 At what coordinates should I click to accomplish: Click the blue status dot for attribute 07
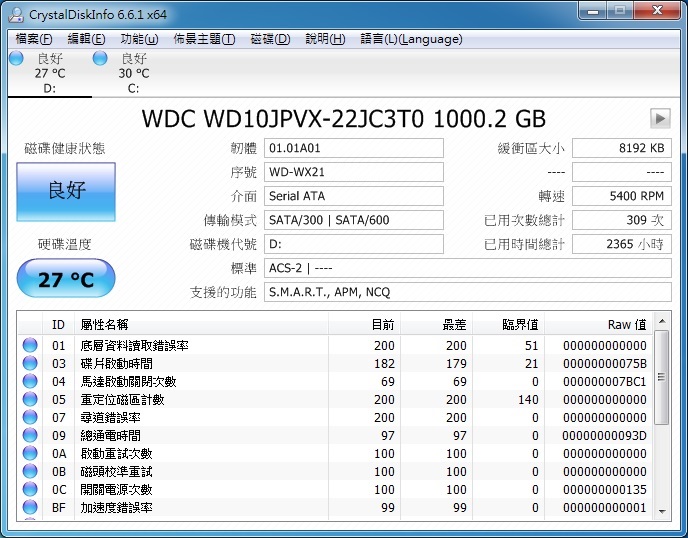click(x=30, y=417)
